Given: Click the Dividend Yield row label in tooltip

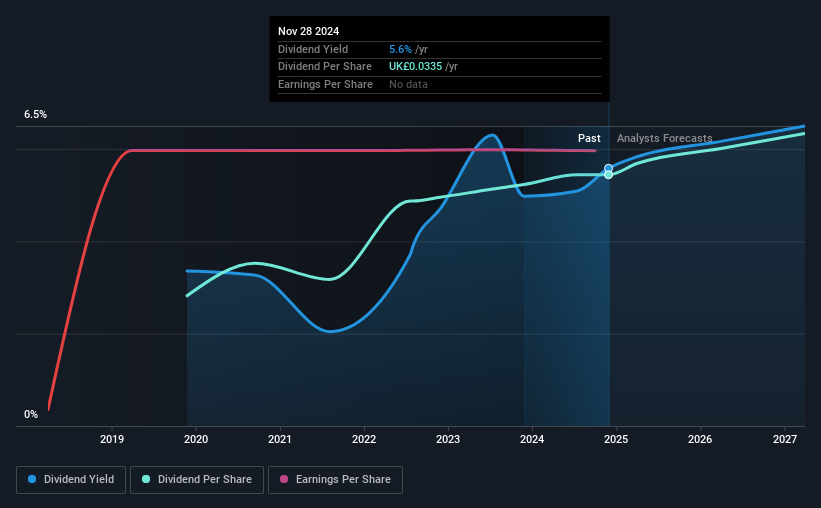Looking at the screenshot, I should pyautogui.click(x=313, y=49).
